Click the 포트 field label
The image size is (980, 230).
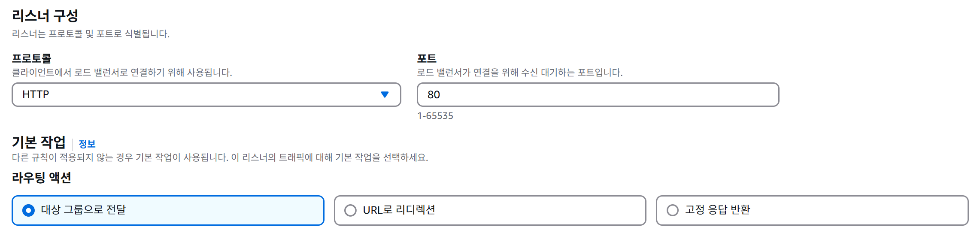[427, 58]
